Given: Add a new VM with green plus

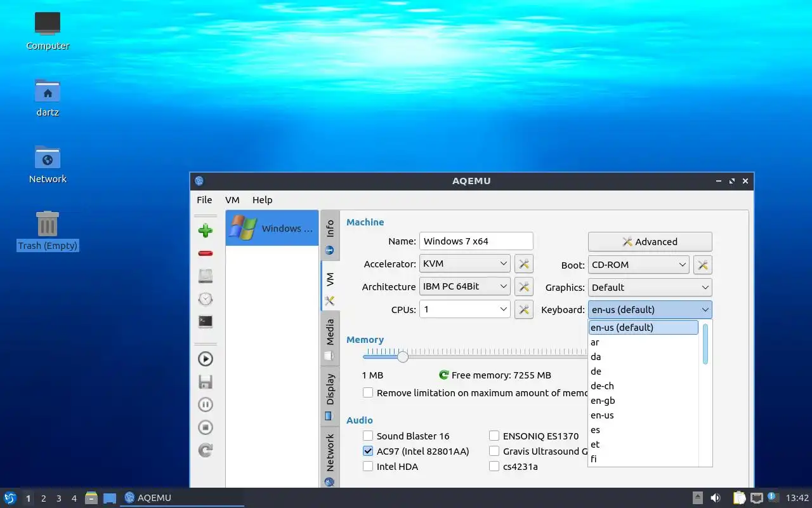Looking at the screenshot, I should 205,231.
